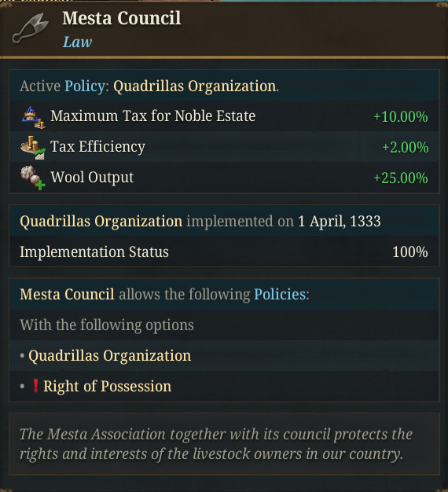The image size is (448, 492).
Task: Select the Quadrillas Organization option in list
Action: (x=110, y=356)
